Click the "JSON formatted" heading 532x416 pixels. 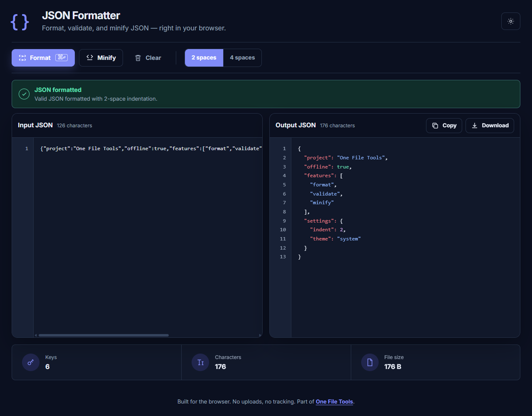point(58,90)
